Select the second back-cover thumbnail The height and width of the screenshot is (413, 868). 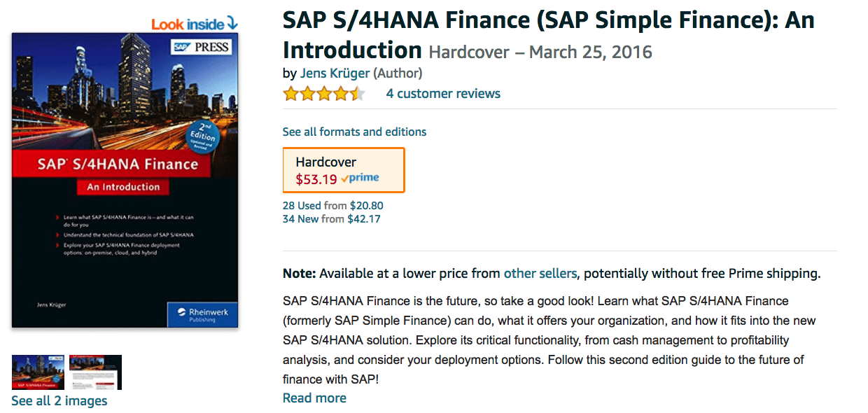95,372
